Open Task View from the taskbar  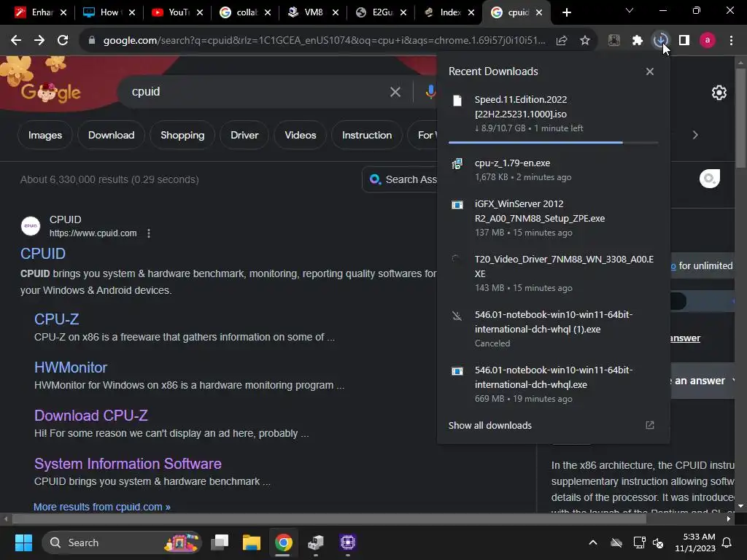tap(220, 542)
